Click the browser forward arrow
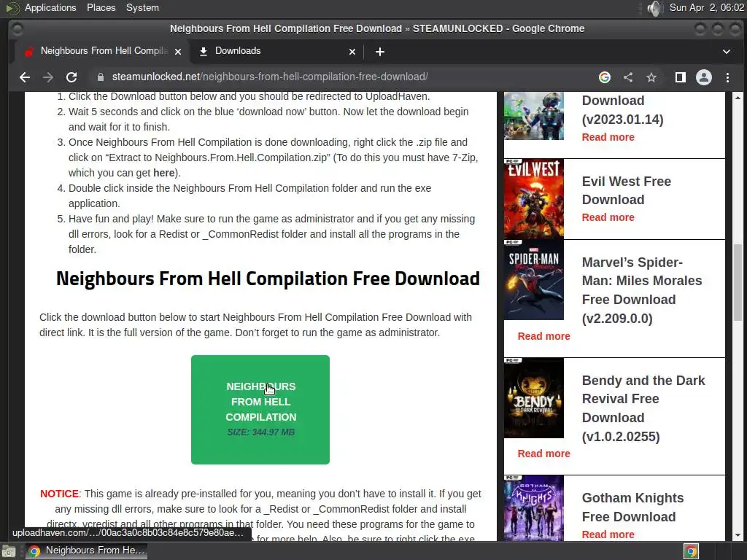 (48, 77)
